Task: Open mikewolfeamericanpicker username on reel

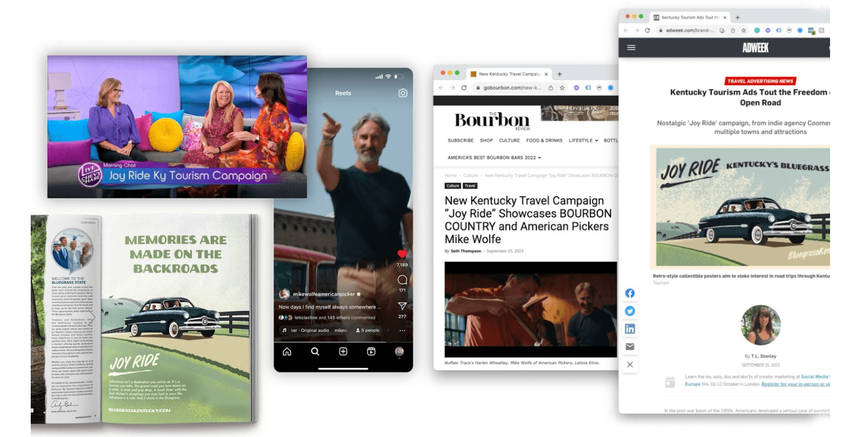Action: (324, 294)
